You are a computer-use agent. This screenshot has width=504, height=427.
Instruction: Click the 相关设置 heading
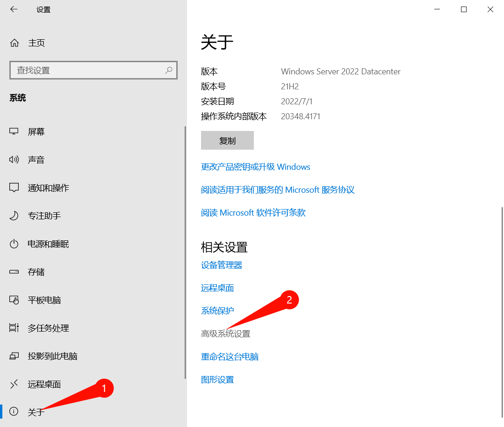point(224,247)
